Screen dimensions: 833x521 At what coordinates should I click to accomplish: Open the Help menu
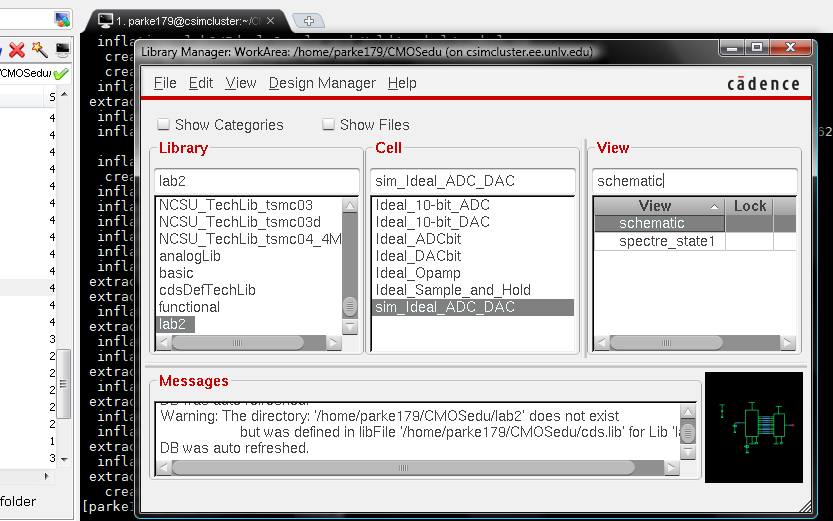(402, 83)
